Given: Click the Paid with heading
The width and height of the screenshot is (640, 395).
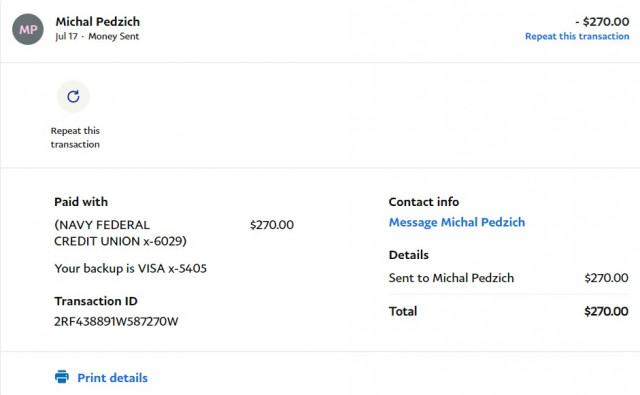Looking at the screenshot, I should 81,202.
